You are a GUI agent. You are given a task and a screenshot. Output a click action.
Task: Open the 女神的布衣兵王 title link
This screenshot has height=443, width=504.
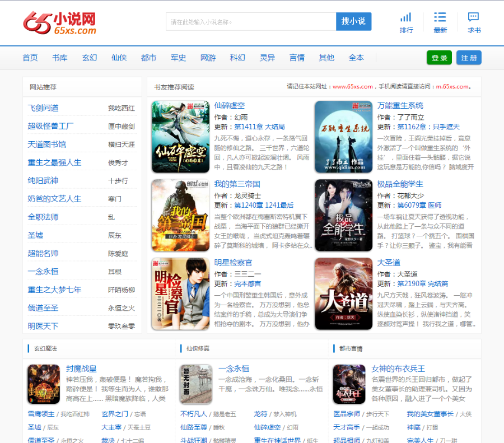pyautogui.click(x=398, y=369)
